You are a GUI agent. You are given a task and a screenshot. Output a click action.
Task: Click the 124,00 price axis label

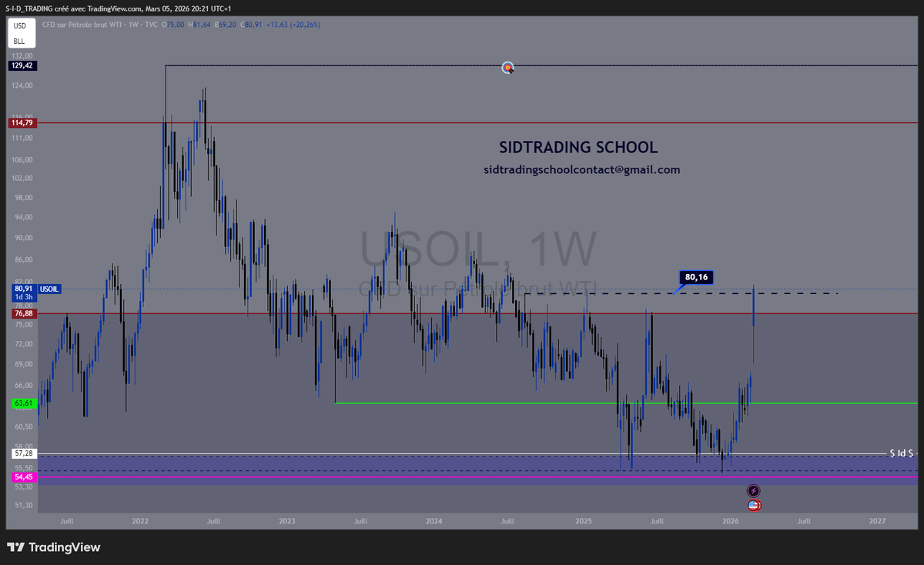pos(22,85)
